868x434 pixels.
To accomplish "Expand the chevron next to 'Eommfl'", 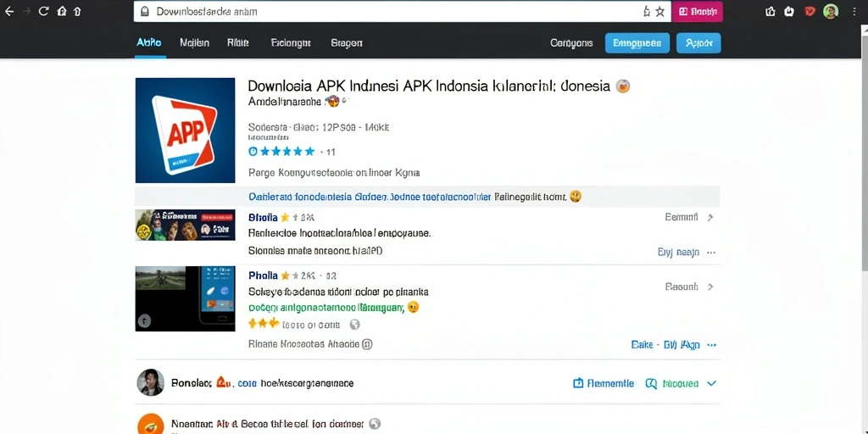I will click(x=711, y=218).
